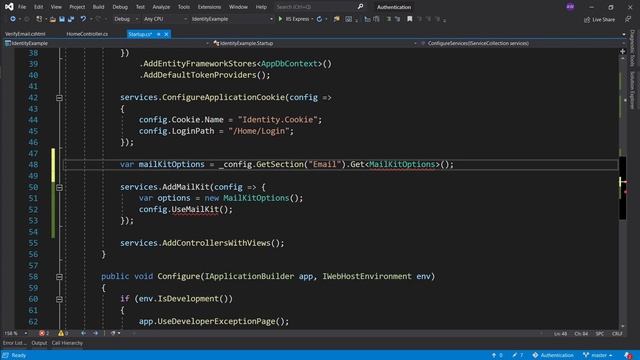Open the Output panel tab
Screen dimensions: 640x360
coord(39,343)
